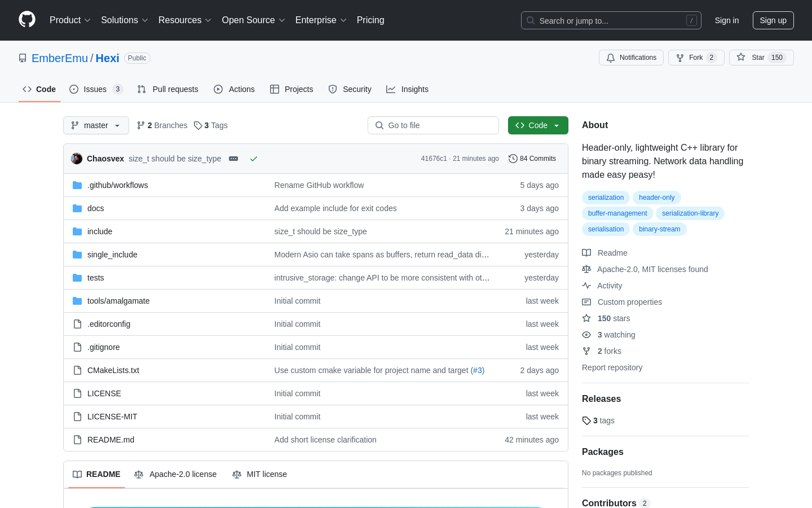Screen dimensions: 812x508
Task: Open the master branch dropdown
Action: [x=96, y=125]
